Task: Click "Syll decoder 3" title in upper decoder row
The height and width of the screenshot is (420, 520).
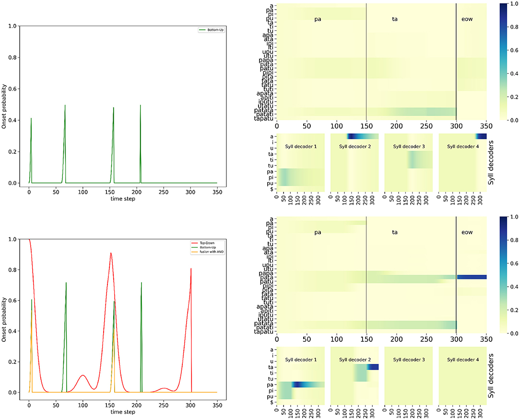Action: (409, 147)
